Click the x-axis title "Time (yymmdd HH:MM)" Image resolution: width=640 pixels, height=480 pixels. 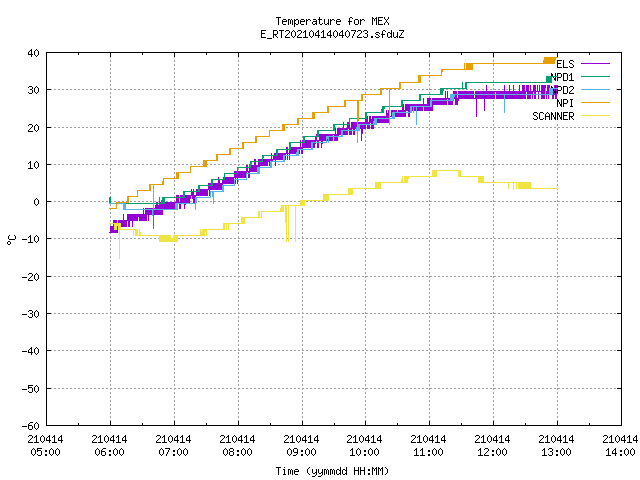point(332,471)
